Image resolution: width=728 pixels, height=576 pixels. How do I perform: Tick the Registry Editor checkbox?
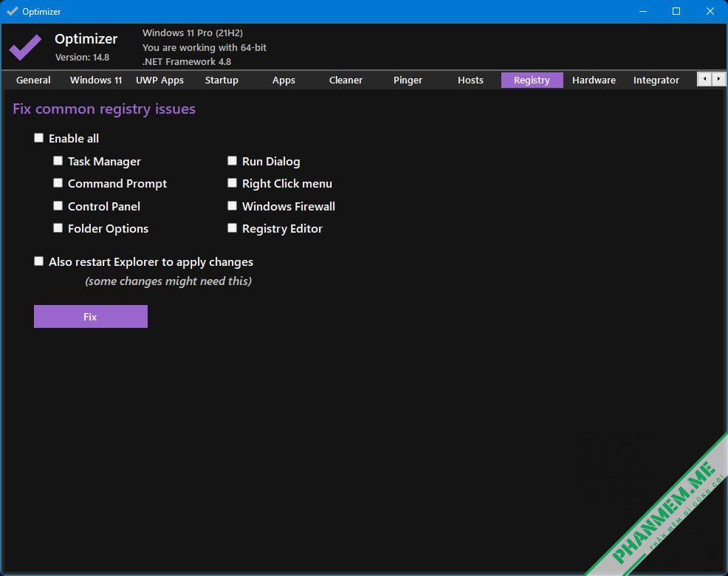tap(232, 228)
